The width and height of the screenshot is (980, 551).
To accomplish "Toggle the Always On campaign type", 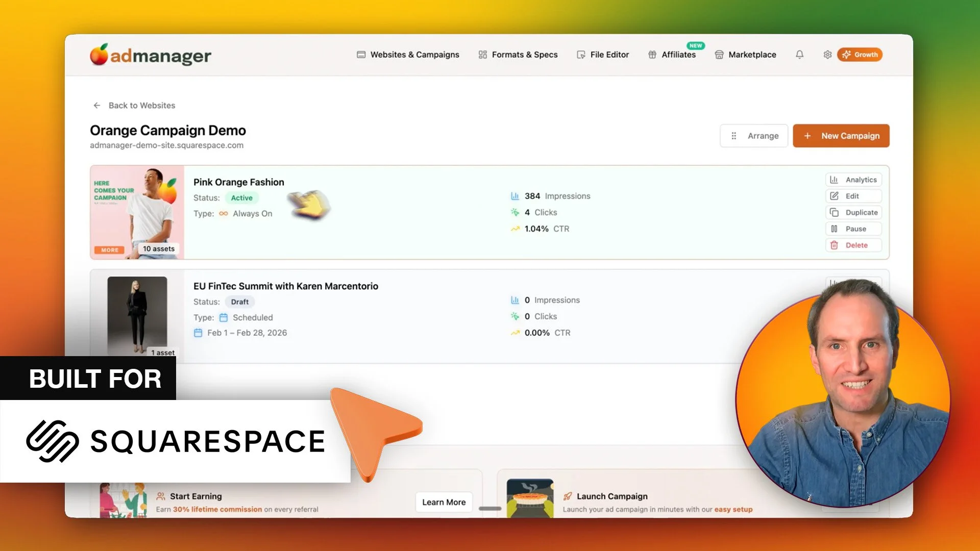I will point(246,213).
